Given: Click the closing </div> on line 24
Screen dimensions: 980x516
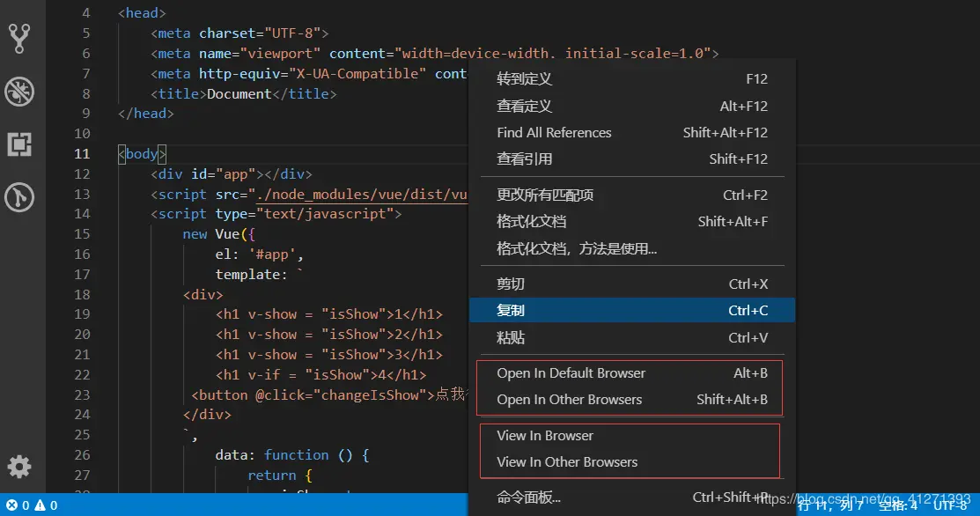Looking at the screenshot, I should (x=207, y=415).
